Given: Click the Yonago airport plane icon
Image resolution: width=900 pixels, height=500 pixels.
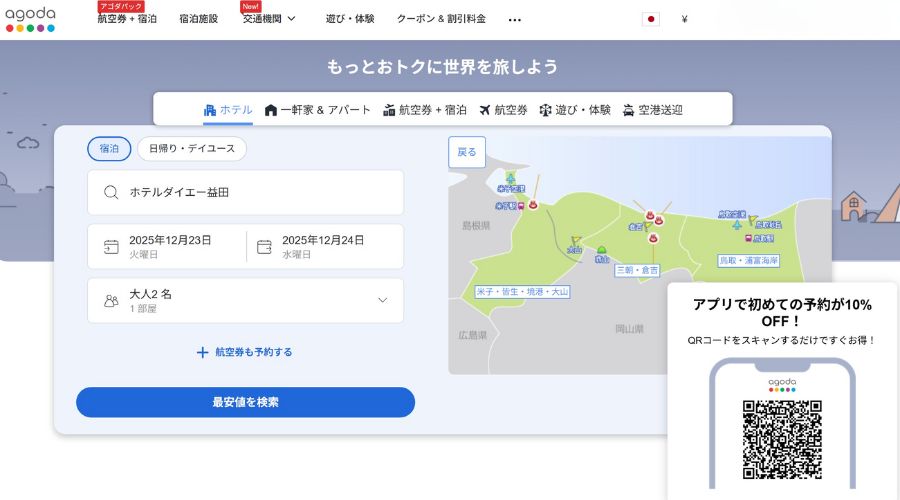Looking at the screenshot, I should pos(510,179).
